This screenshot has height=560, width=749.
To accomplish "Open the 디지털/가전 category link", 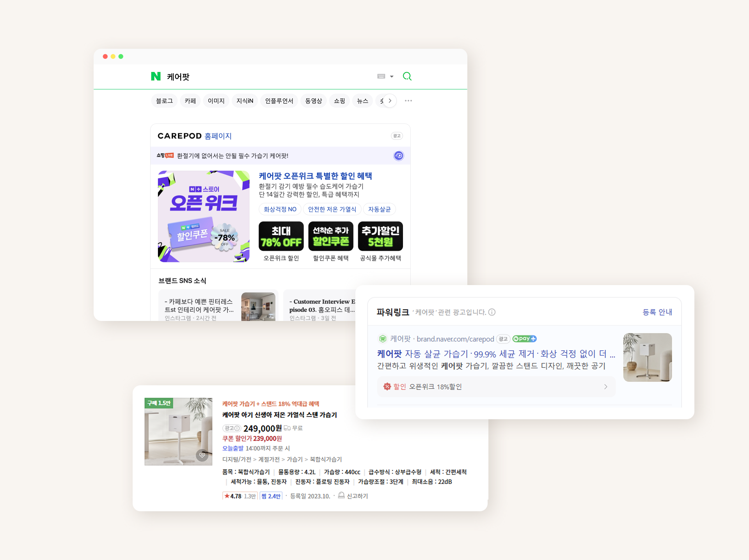I will tap(237, 459).
